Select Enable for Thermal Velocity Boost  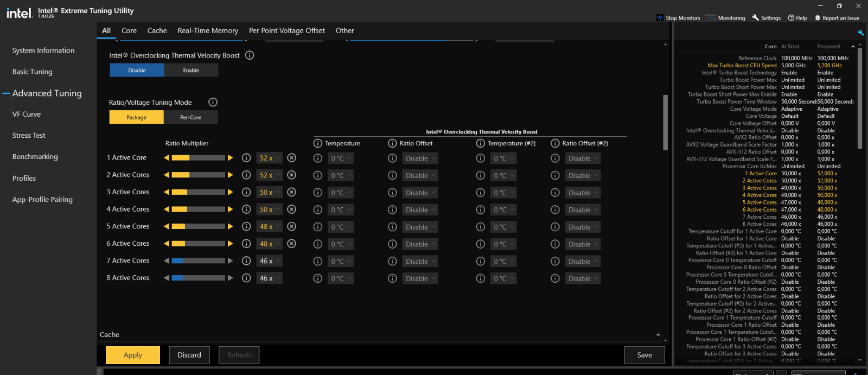tap(191, 70)
